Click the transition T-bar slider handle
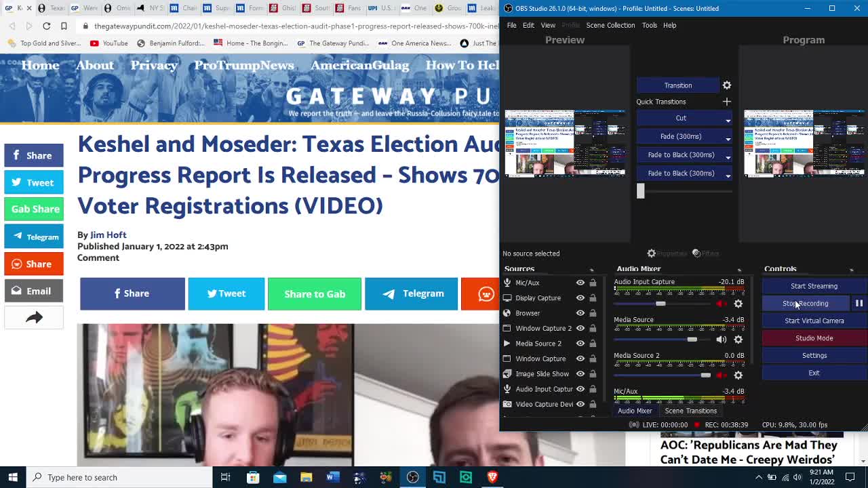The height and width of the screenshot is (488, 868). pyautogui.click(x=640, y=191)
